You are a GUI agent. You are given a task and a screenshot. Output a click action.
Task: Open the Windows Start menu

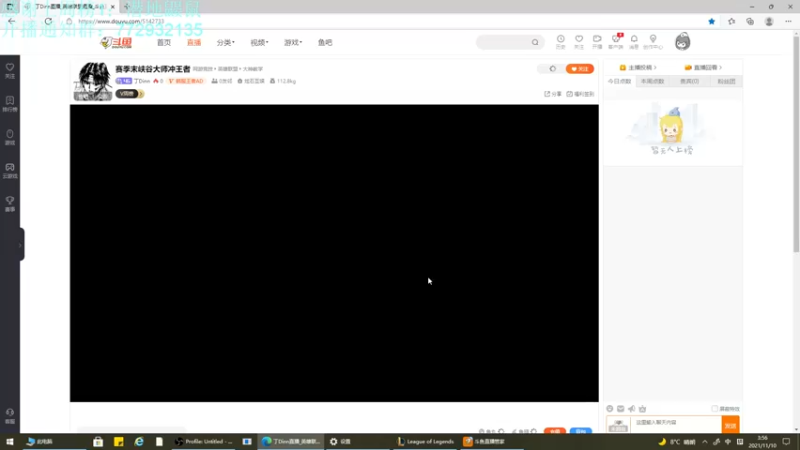point(9,441)
